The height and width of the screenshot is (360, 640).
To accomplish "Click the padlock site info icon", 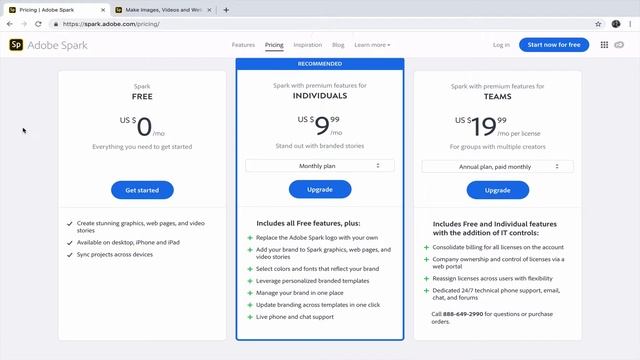I will click(x=56, y=24).
